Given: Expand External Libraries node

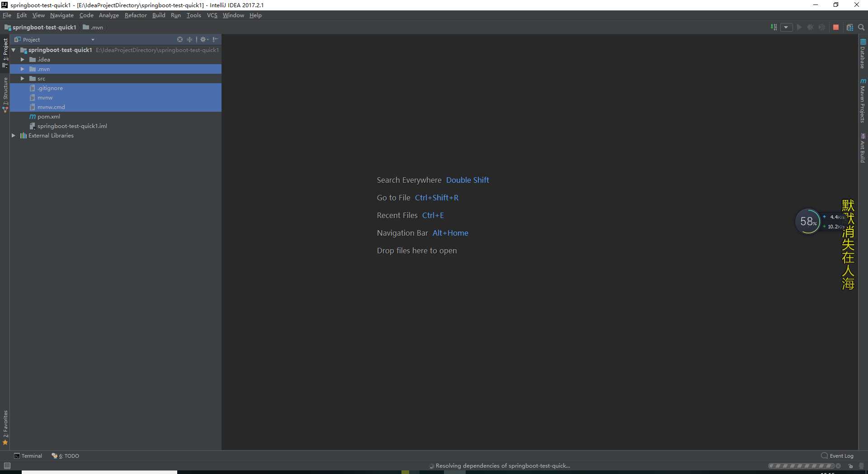Looking at the screenshot, I should [x=14, y=135].
